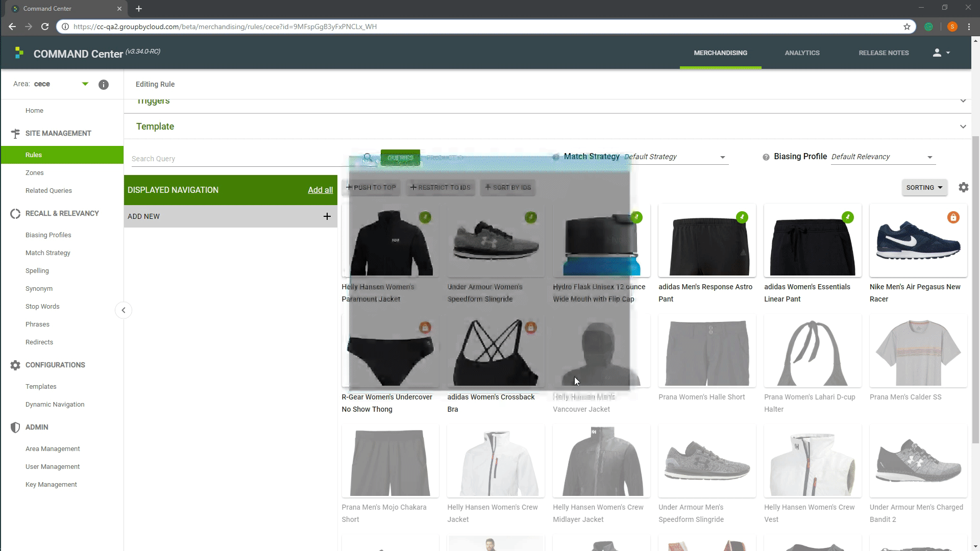This screenshot has height=551, width=980.
Task: Open Redirects in the sidebar
Action: click(39, 342)
